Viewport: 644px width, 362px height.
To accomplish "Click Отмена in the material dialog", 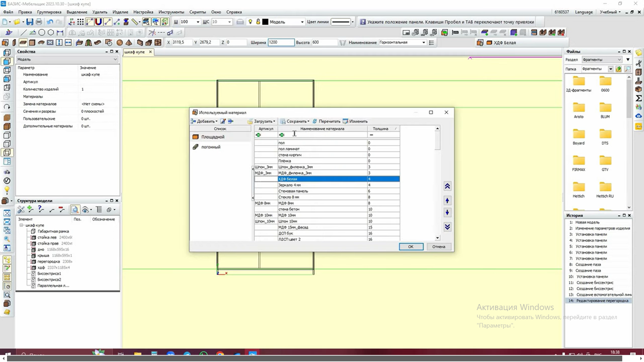I will click(x=438, y=247).
